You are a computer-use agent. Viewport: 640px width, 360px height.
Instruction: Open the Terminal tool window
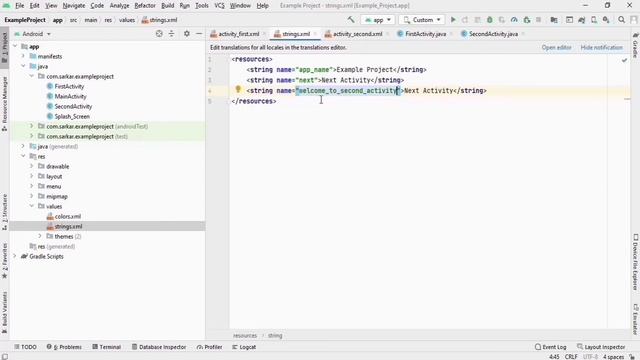[x=107, y=347]
